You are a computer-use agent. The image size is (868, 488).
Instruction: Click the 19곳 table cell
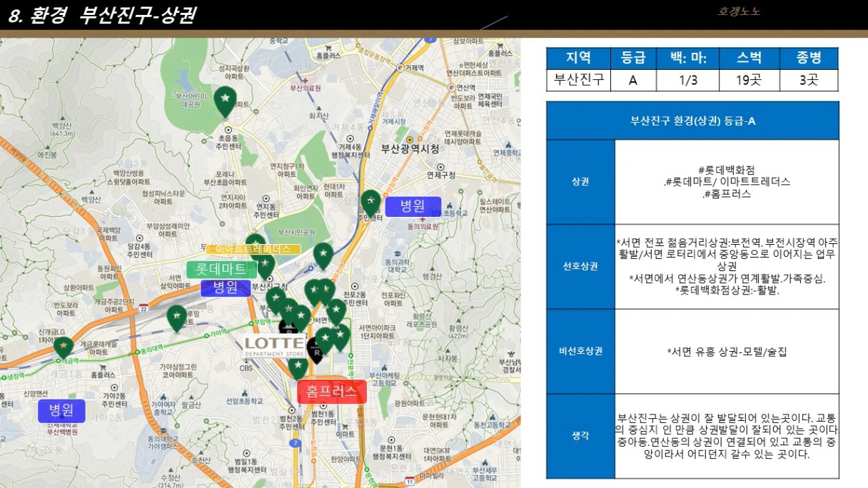[x=749, y=80]
